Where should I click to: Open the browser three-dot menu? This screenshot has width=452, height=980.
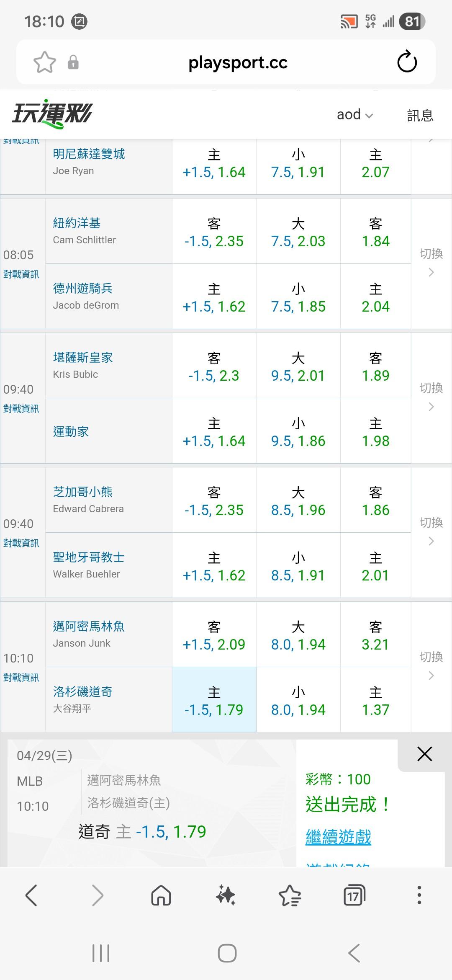[x=419, y=895]
